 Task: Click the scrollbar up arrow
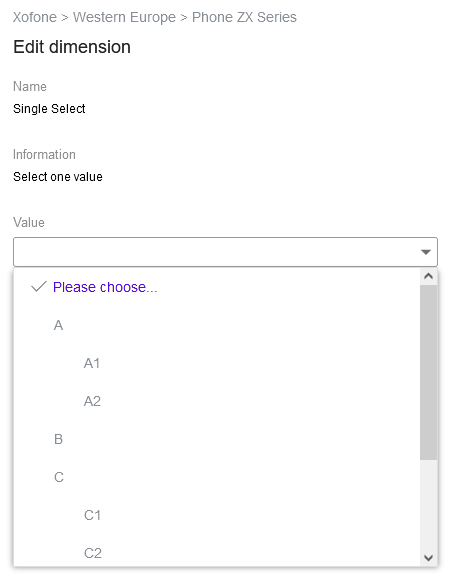pyautogui.click(x=428, y=276)
